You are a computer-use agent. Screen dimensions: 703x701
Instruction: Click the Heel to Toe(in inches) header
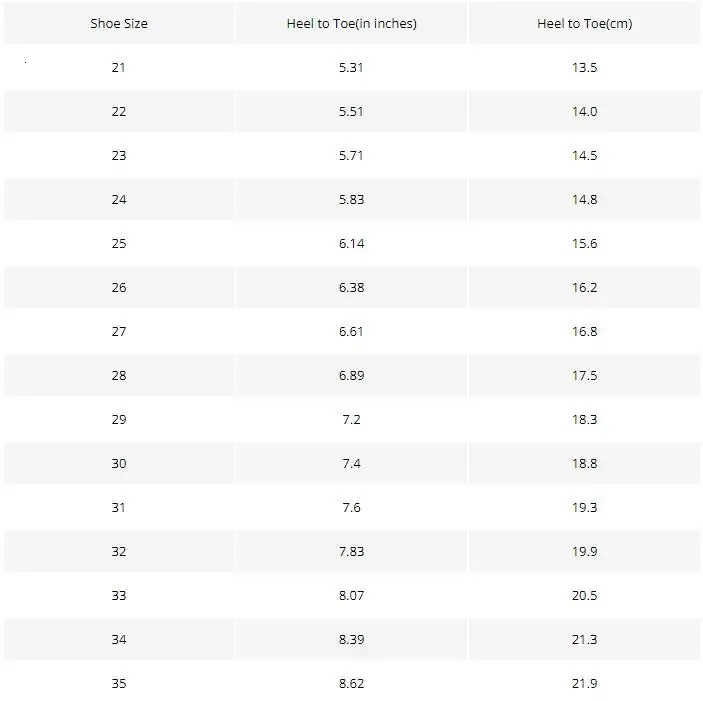(351, 24)
